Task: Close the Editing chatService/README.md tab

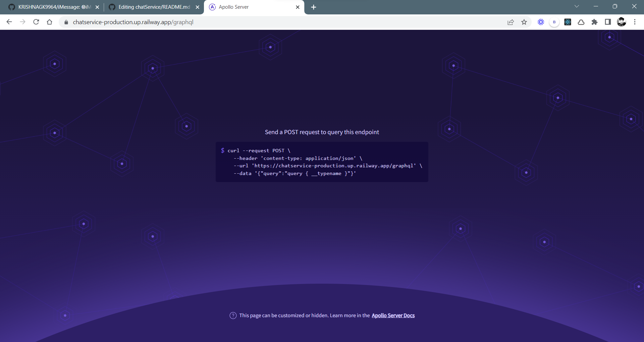Action: tap(197, 7)
